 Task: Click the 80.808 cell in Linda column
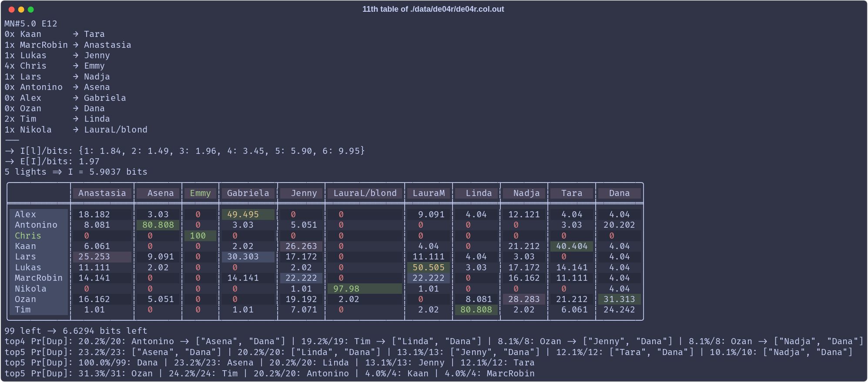(x=476, y=309)
